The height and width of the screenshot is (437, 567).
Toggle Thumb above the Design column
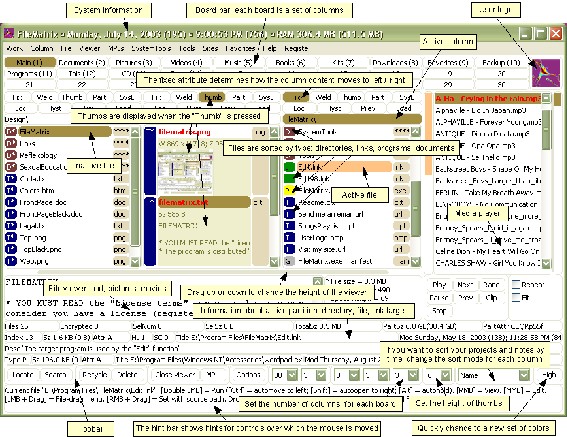(72, 97)
